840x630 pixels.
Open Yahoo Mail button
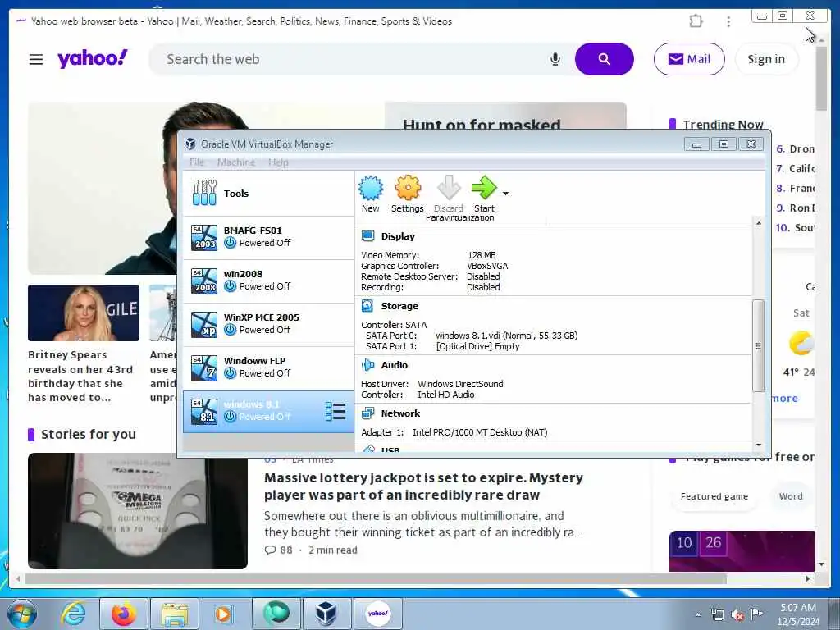point(689,59)
